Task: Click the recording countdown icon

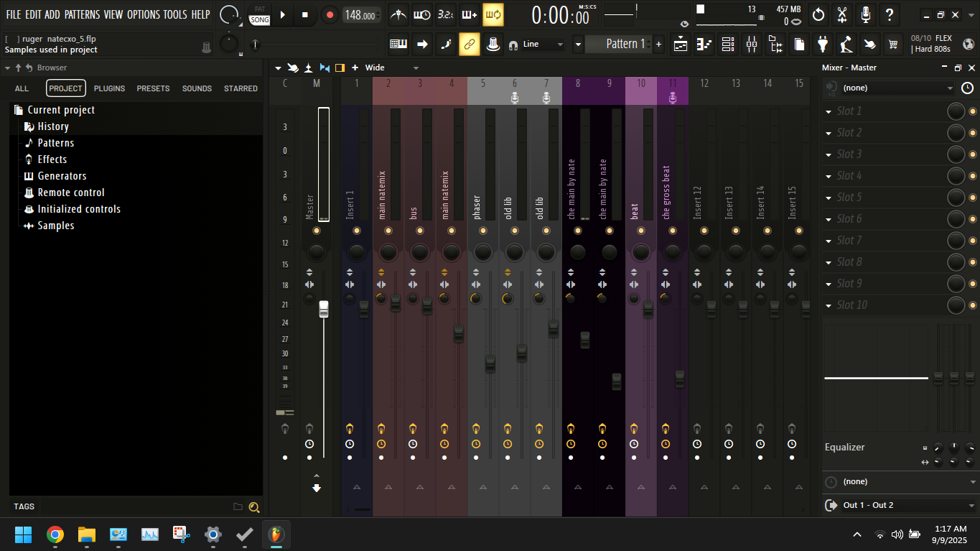Action: tap(422, 14)
